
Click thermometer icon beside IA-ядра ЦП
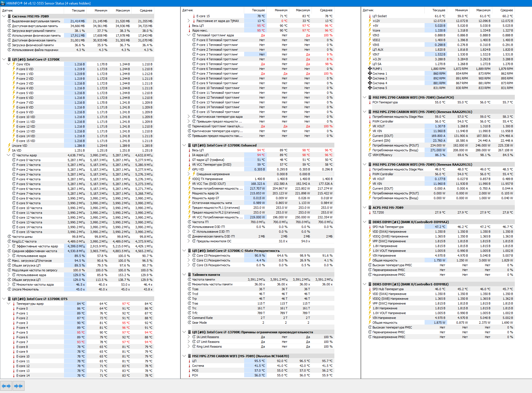tap(189, 155)
